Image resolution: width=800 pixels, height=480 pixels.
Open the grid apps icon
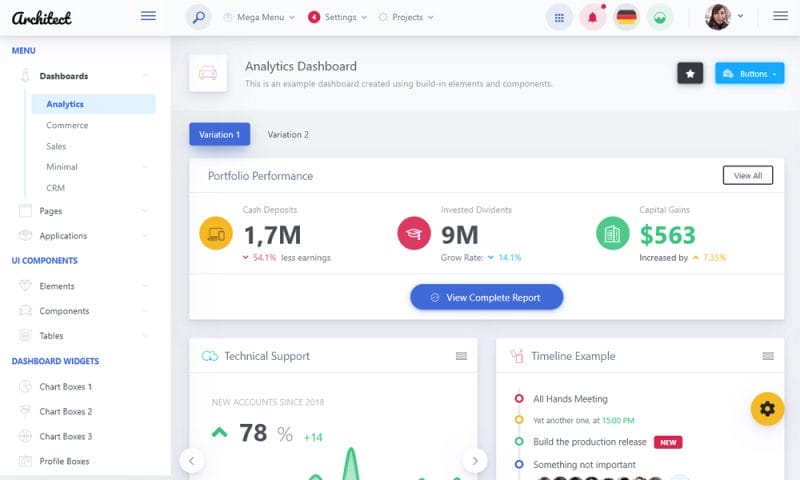click(x=559, y=17)
